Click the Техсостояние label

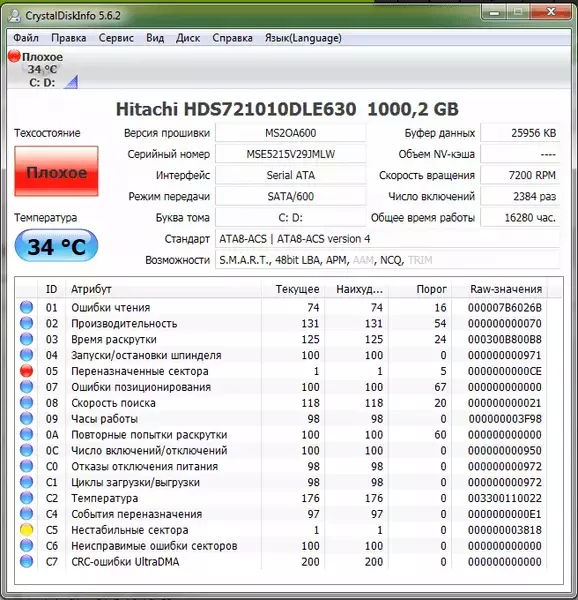[47, 133]
